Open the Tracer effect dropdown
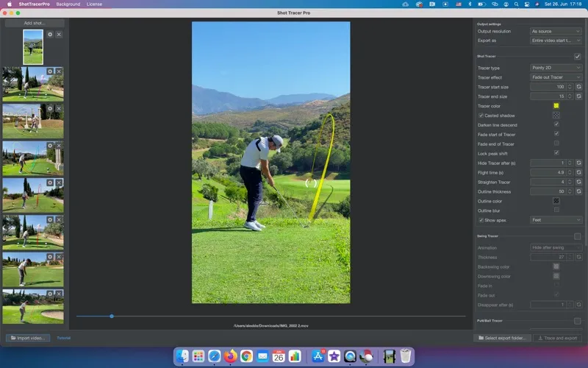 [556, 77]
